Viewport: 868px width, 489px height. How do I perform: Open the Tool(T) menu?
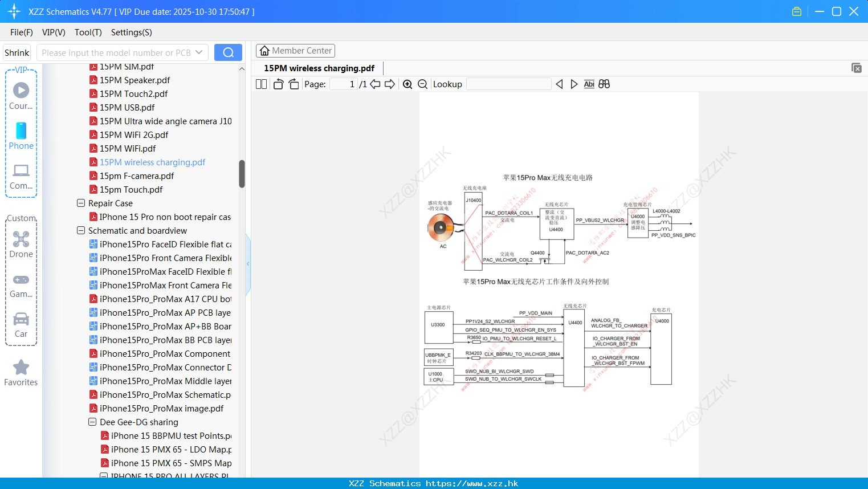[88, 32]
